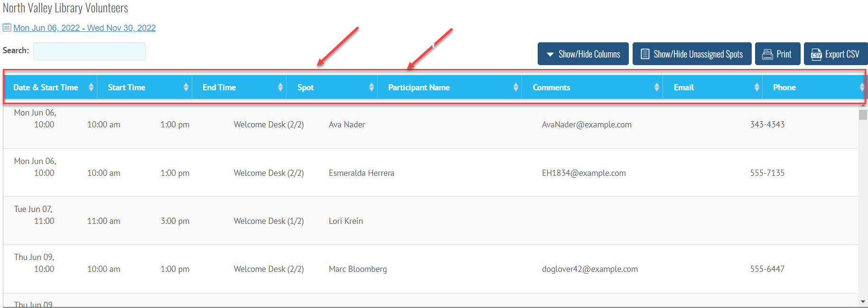Viewport: 868px width, 308px height.
Task: Click the printer icon in the Print button
Action: pos(767,54)
